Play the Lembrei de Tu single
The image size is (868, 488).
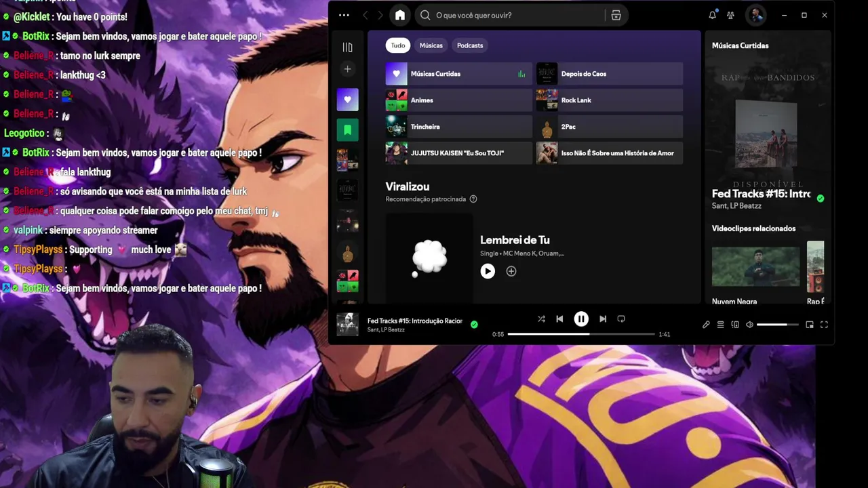[488, 271]
